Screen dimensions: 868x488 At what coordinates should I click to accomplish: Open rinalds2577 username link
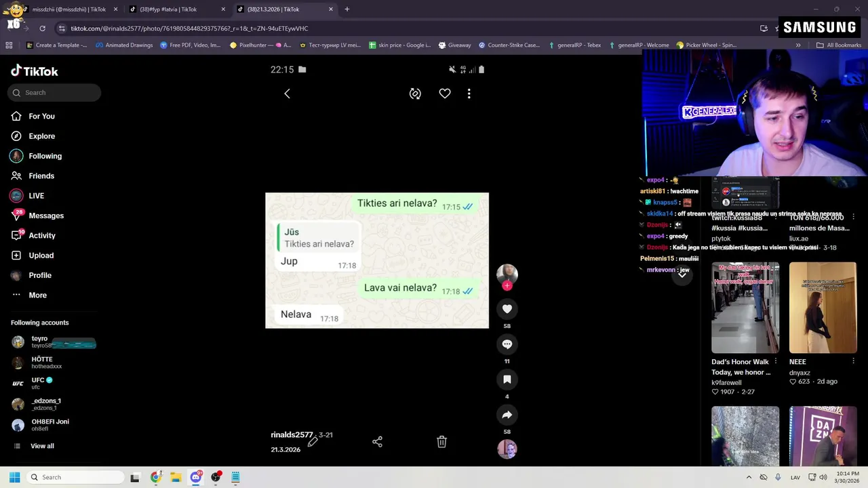pos(292,435)
